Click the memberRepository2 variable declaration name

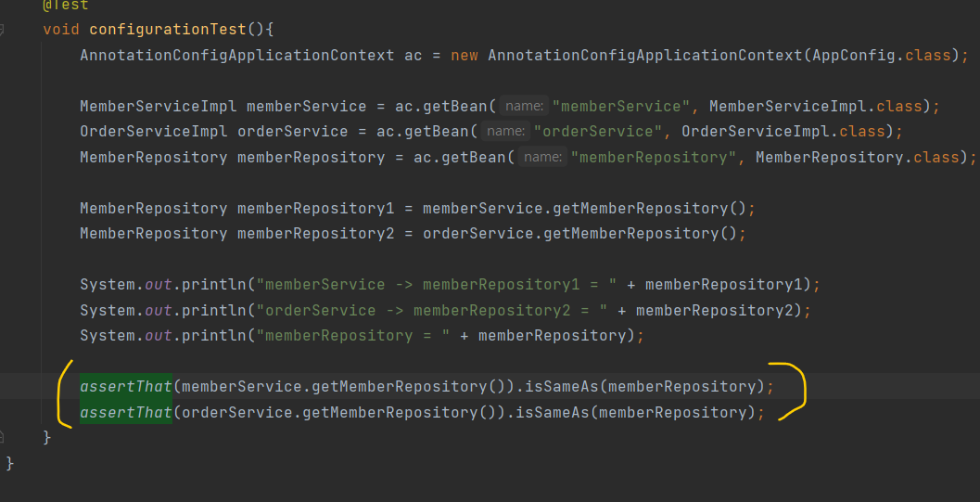[x=315, y=234]
